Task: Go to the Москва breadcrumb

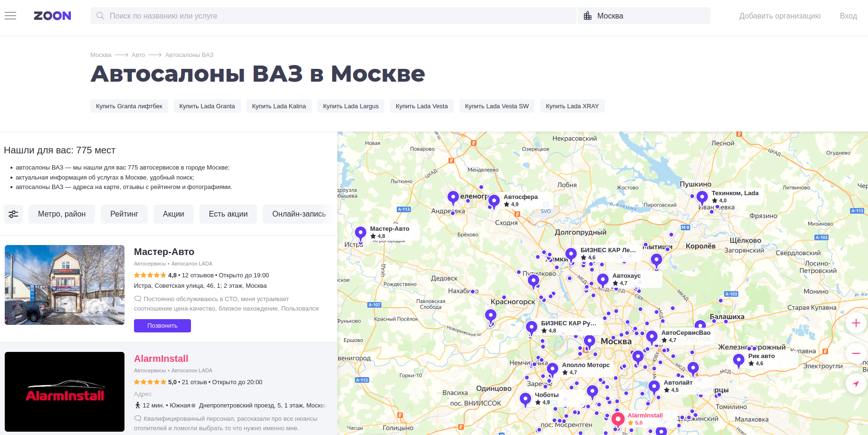Action: click(x=101, y=55)
